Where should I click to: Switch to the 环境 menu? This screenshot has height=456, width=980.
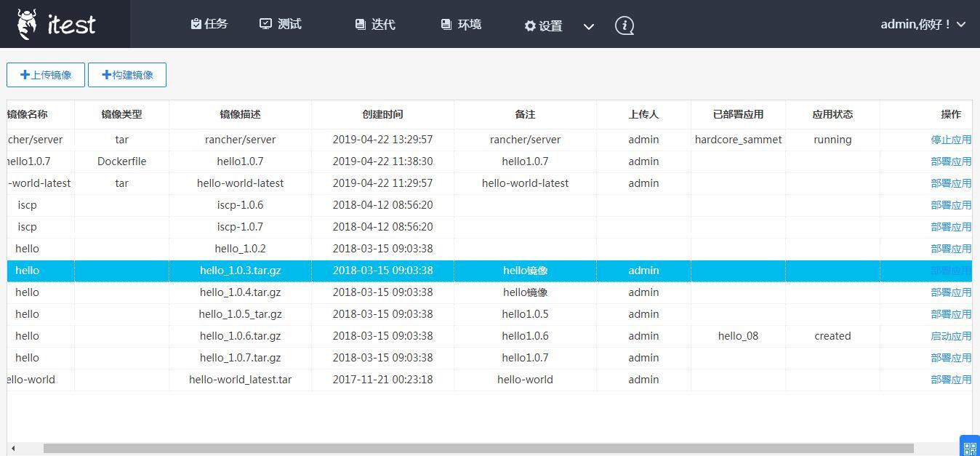click(461, 24)
